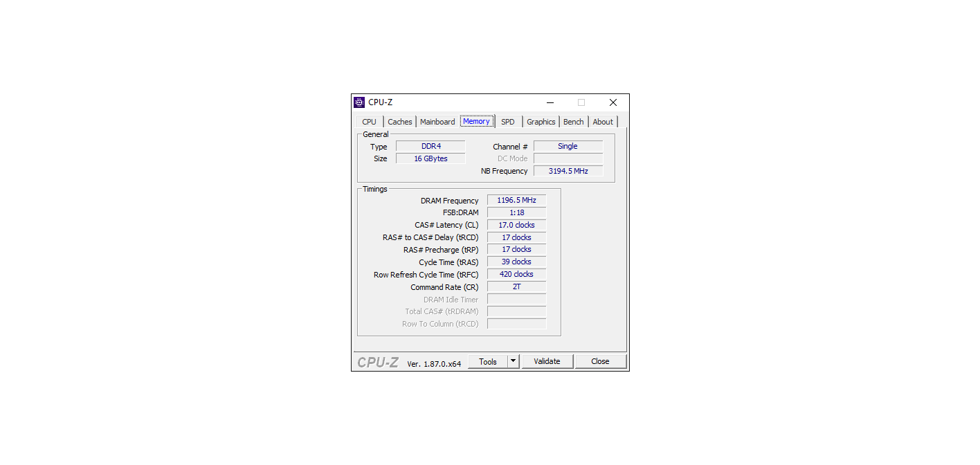Click the Cycle Time (tRAS) label
The height and width of the screenshot is (465, 980).
[448, 262]
